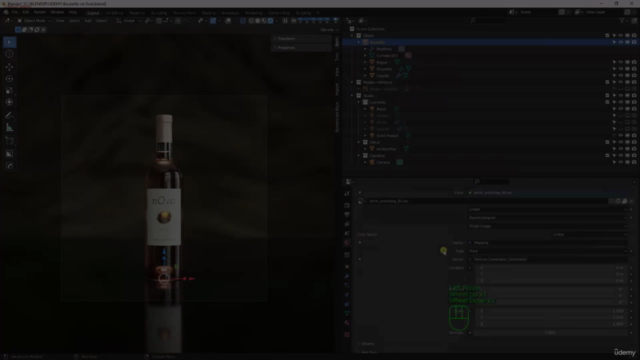Open the Single Image source dropdown
Viewport: 640px width, 360px height.
pos(547,226)
